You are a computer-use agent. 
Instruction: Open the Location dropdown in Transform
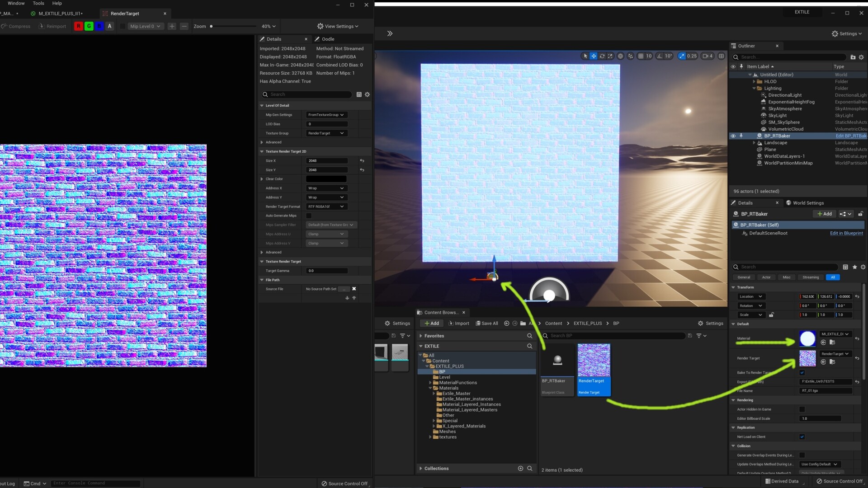pyautogui.click(x=750, y=296)
